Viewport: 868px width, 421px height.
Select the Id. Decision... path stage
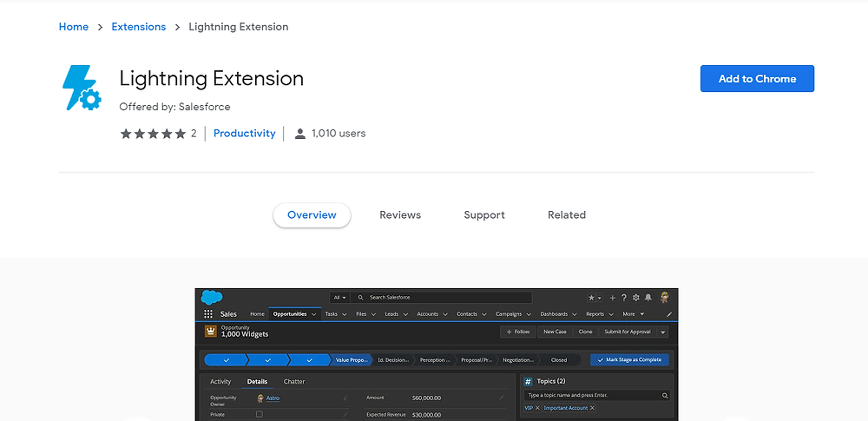pyautogui.click(x=393, y=359)
